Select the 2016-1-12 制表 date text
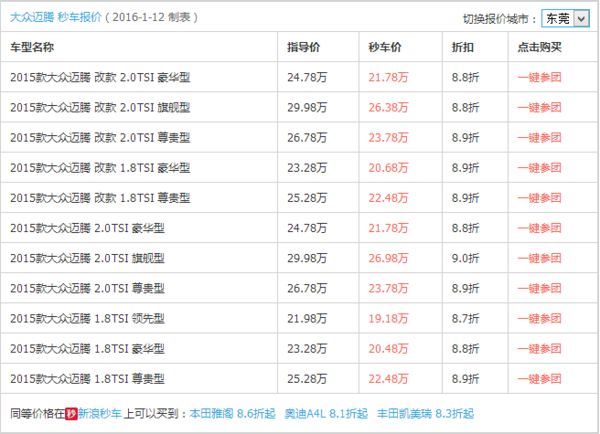Image resolution: width=600 pixels, height=434 pixels. 151,17
